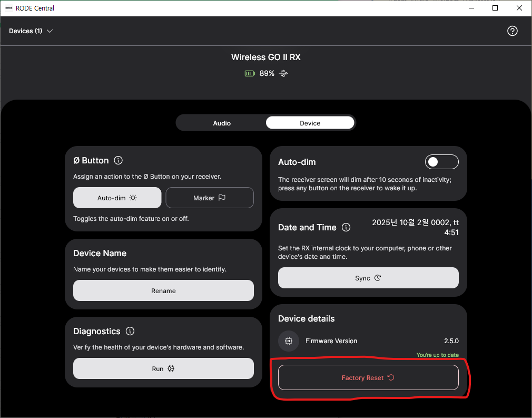
Task: Click the RODE logo in title bar
Action: [8, 8]
